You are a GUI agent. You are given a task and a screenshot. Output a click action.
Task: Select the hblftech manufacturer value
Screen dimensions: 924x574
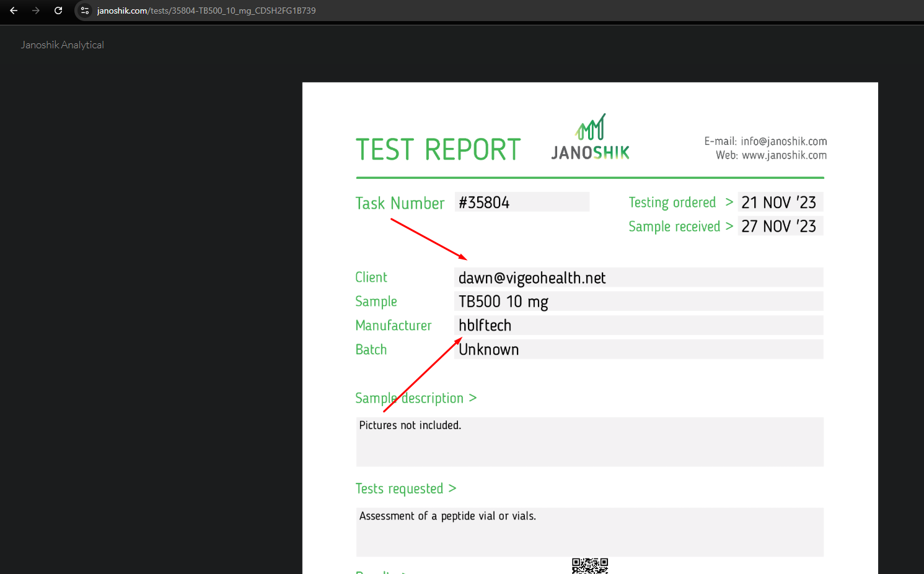(x=485, y=326)
